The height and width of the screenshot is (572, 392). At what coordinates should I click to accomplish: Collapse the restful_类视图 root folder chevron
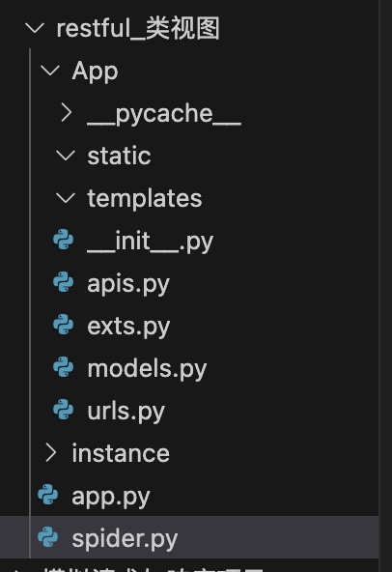tap(35, 28)
